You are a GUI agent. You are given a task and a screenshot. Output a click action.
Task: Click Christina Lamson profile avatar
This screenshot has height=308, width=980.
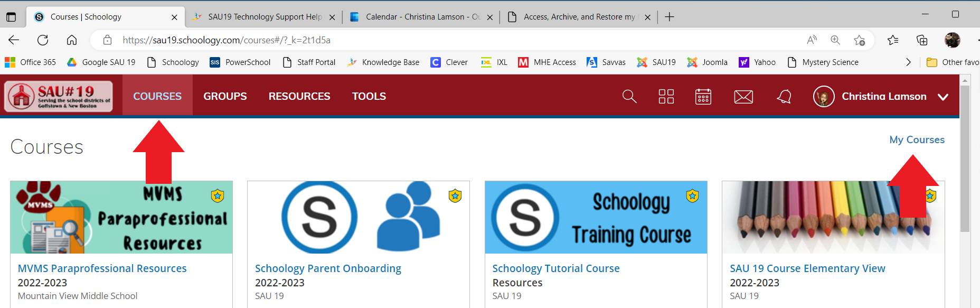pyautogui.click(x=824, y=96)
